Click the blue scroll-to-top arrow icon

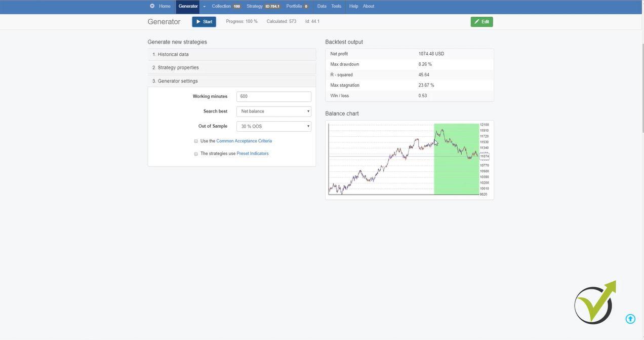(630, 319)
